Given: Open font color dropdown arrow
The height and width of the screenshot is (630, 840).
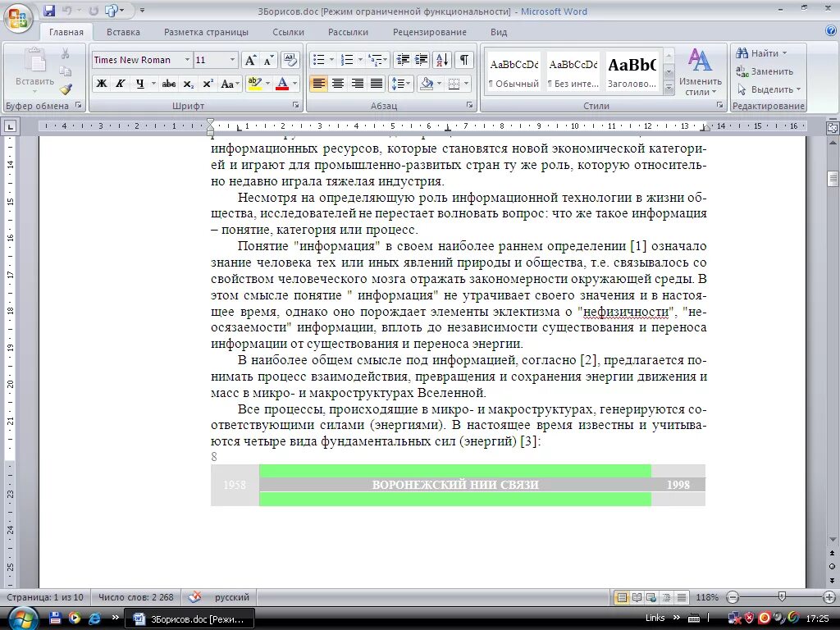Looking at the screenshot, I should (294, 84).
